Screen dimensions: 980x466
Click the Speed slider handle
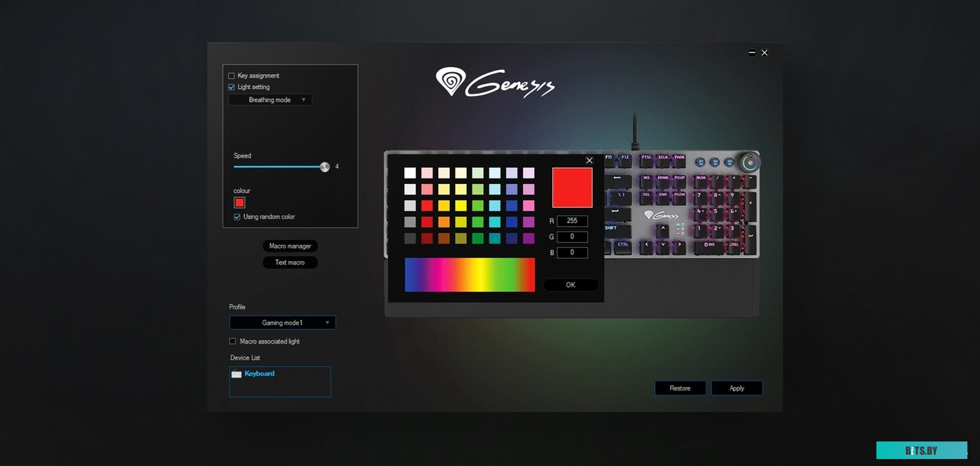(325, 167)
